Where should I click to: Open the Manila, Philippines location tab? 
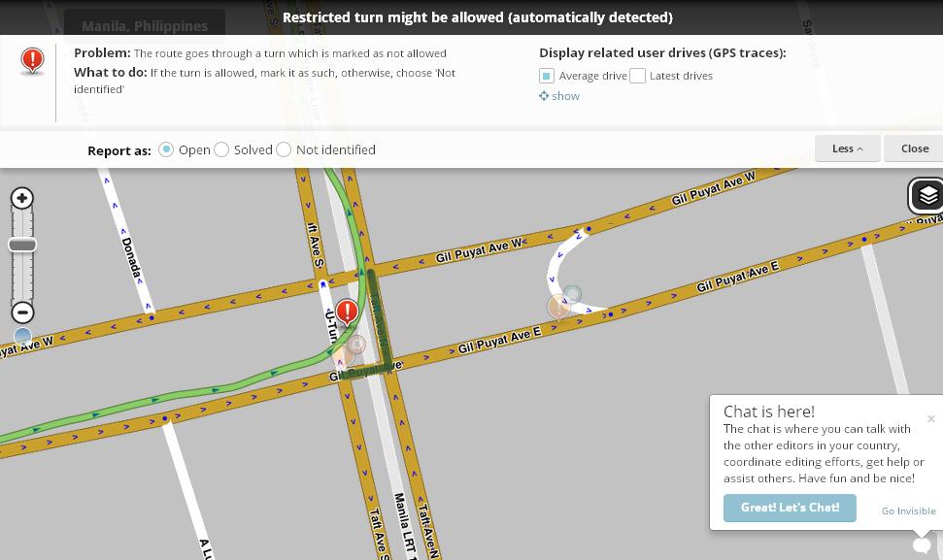pyautogui.click(x=144, y=26)
